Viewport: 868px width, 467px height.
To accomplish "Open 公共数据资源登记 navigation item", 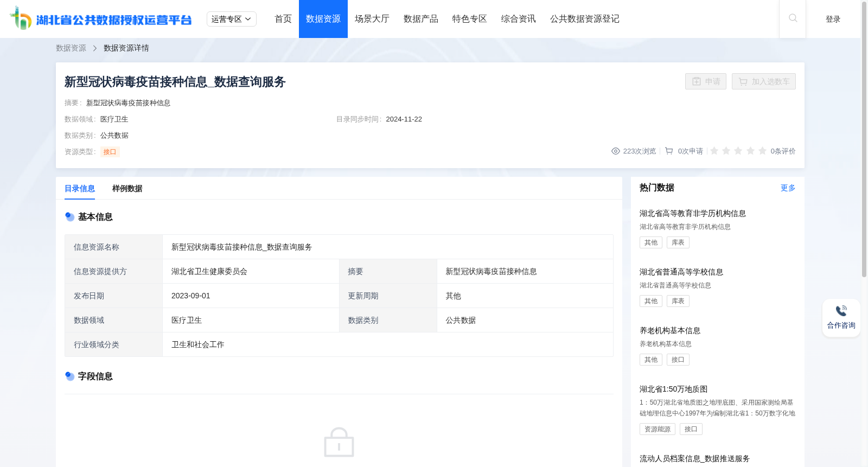I will click(585, 19).
